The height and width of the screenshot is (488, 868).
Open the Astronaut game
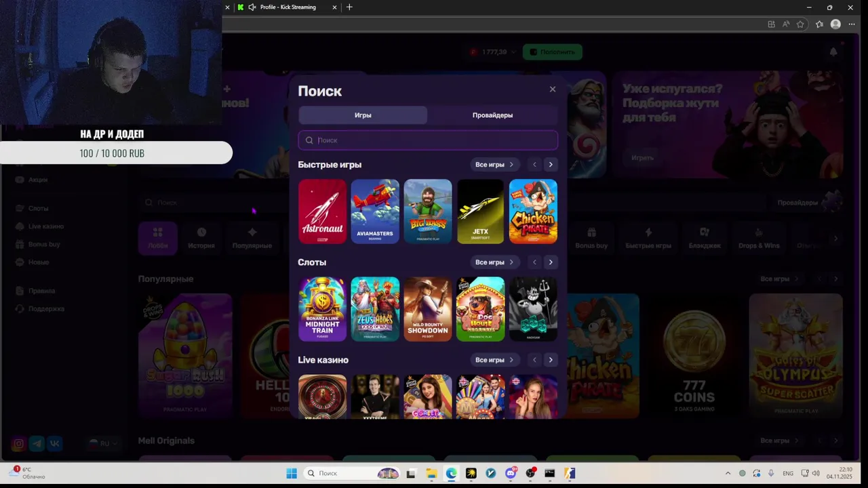[322, 211]
